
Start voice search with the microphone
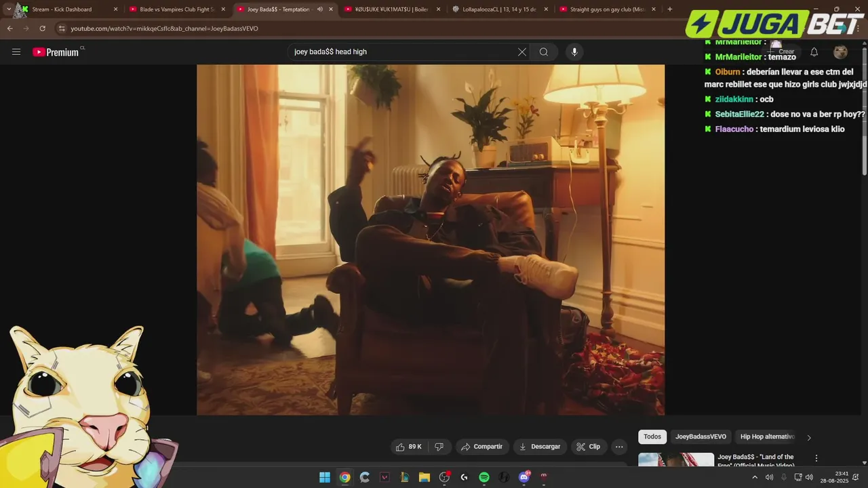click(574, 52)
